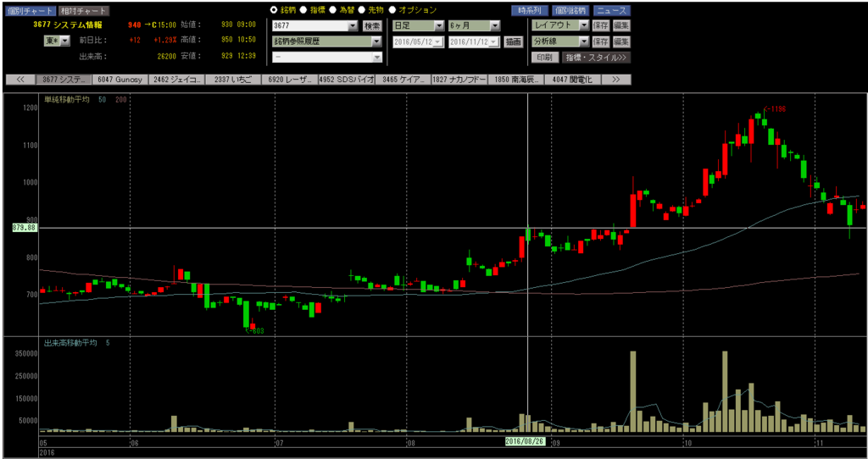Viewport: 868px width, 459px height.
Task: Select the 4952 SDSバイオ stock tab
Action: [347, 80]
